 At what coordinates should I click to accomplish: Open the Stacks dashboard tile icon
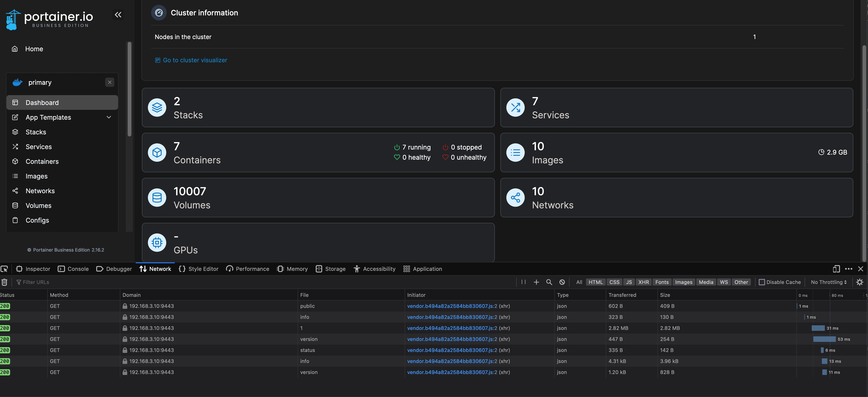pyautogui.click(x=157, y=108)
